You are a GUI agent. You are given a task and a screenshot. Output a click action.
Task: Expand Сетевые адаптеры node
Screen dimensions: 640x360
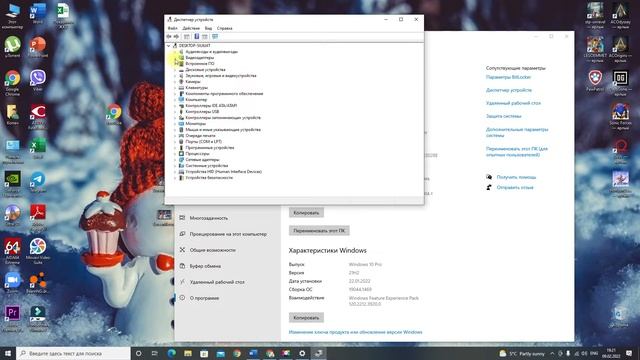pos(175,160)
